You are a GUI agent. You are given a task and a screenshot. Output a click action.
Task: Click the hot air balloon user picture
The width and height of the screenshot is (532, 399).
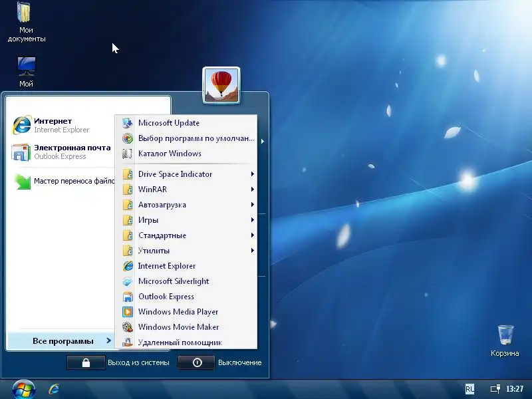[221, 85]
